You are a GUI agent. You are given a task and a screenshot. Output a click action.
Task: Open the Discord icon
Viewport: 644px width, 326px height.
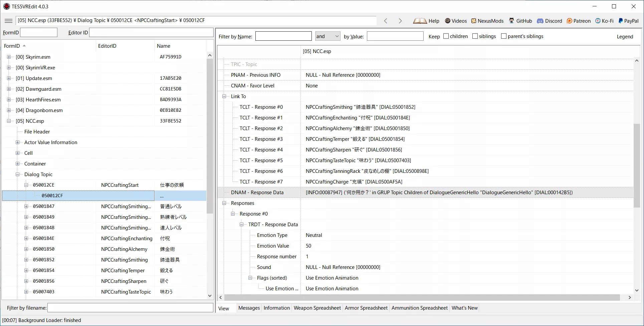click(x=540, y=21)
